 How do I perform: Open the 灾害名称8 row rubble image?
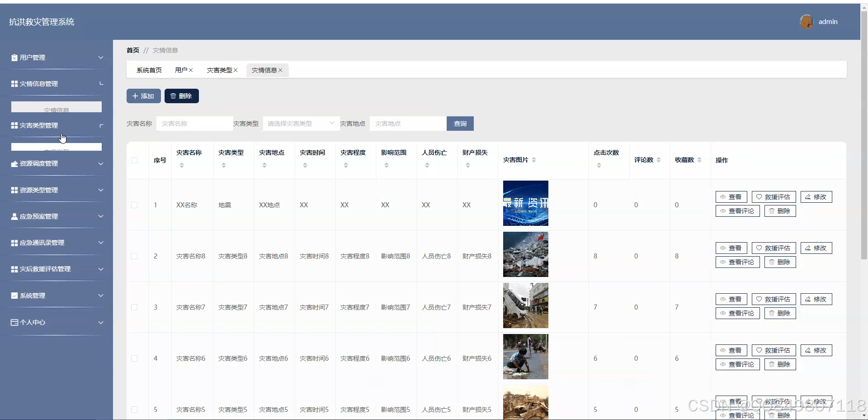point(526,254)
